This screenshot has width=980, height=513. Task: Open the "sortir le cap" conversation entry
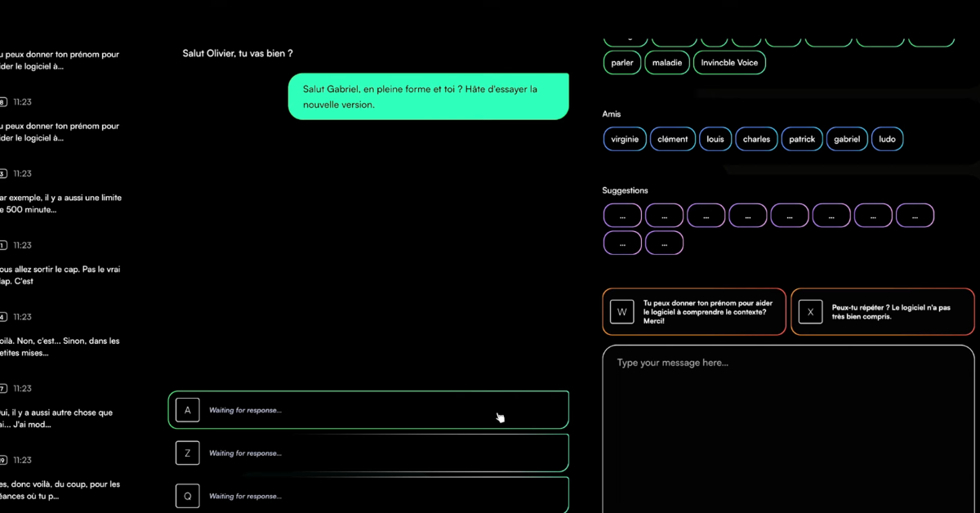[60, 275]
